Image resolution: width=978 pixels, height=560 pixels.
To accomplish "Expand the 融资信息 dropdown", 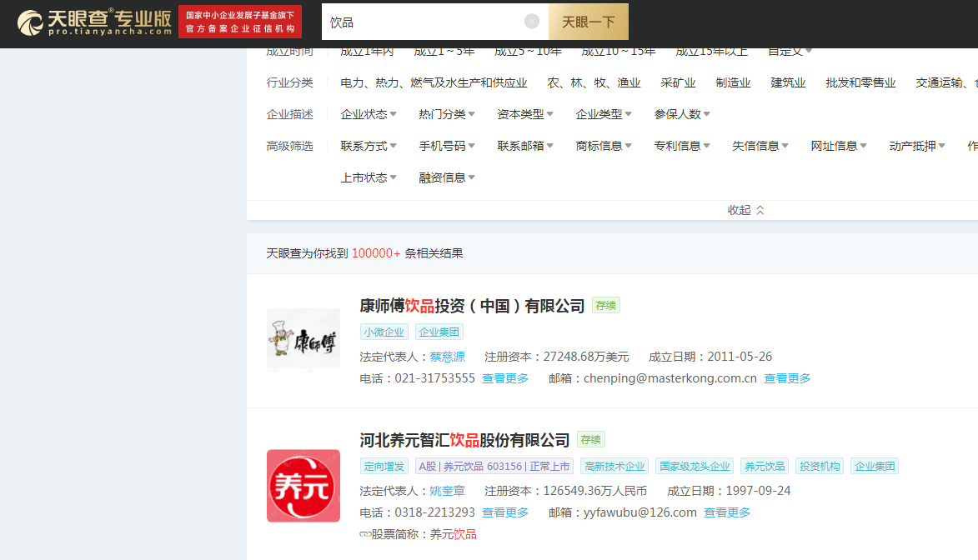I will pos(447,177).
